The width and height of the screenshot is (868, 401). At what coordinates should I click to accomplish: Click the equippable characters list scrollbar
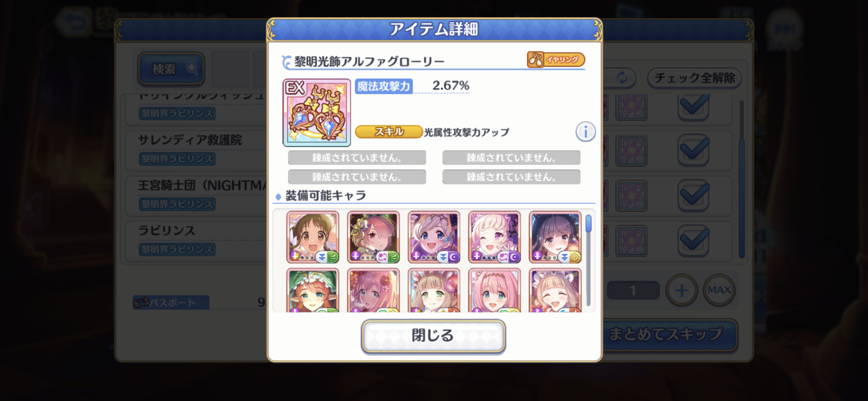coord(589,260)
